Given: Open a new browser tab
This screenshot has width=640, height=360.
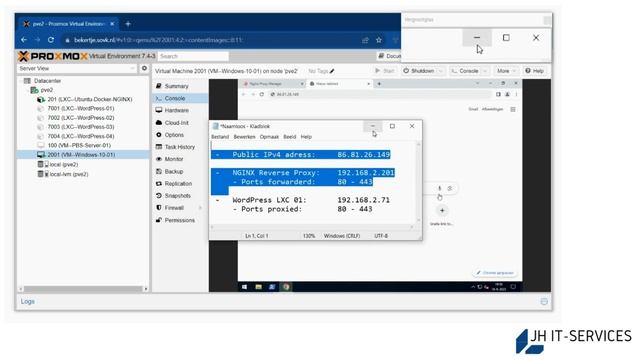Looking at the screenshot, I should click(x=128, y=24).
